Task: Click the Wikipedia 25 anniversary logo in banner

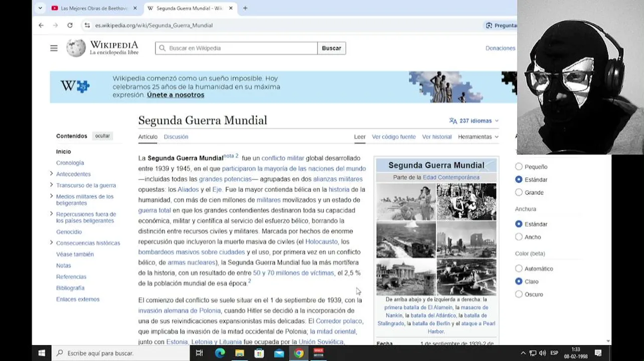Action: [x=75, y=86]
